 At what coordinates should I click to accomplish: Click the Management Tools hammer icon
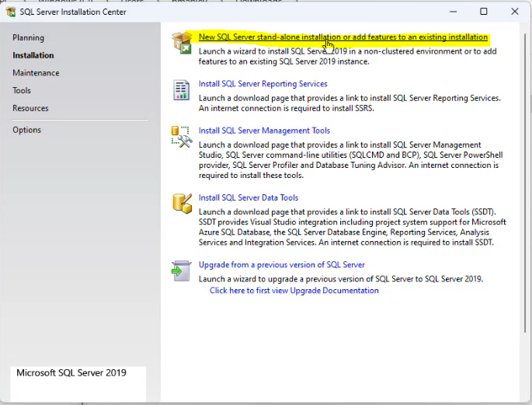[x=182, y=137]
